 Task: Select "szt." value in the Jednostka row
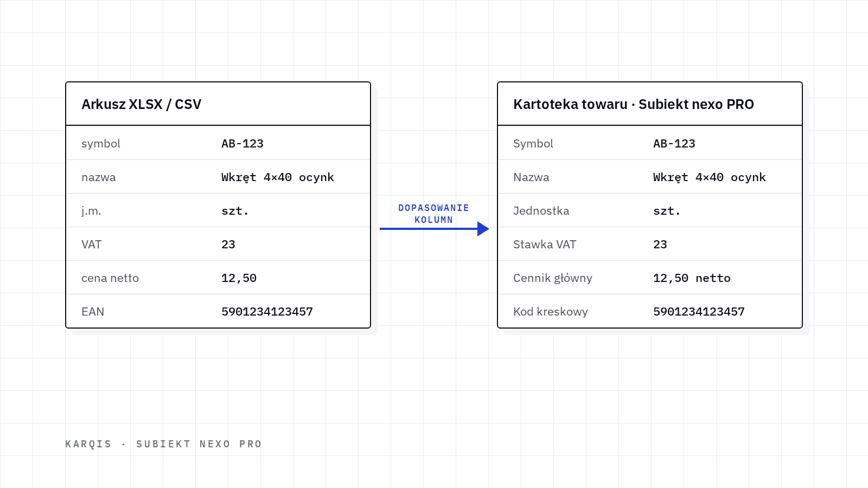(x=667, y=211)
